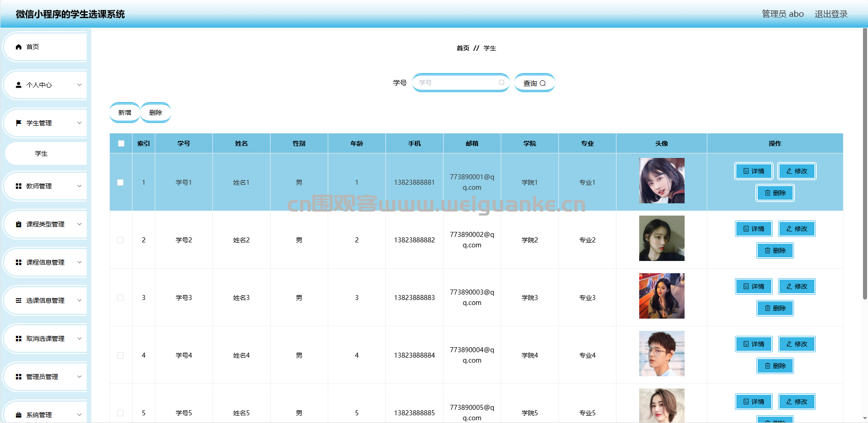Click the search magnifier inside 学号 field
The height and width of the screenshot is (423, 868).
(502, 83)
